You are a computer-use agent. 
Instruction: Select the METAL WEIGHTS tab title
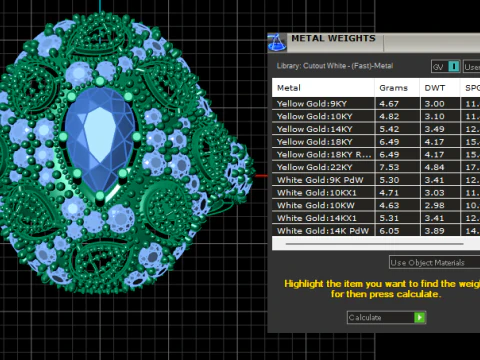pyautogui.click(x=333, y=38)
